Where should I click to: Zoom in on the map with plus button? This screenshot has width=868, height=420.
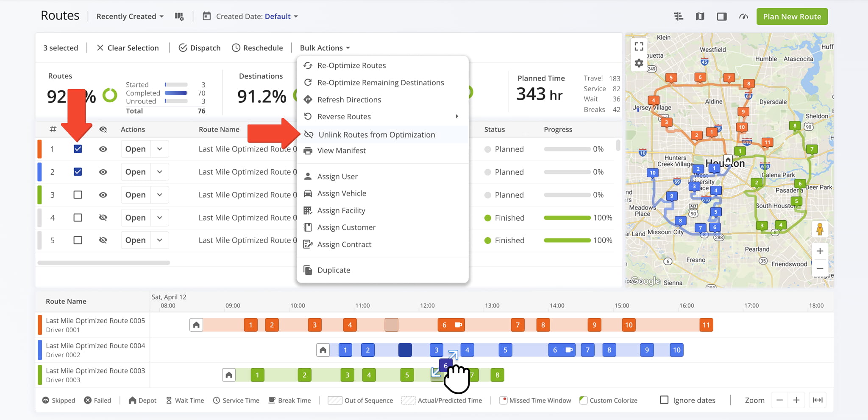click(x=820, y=251)
